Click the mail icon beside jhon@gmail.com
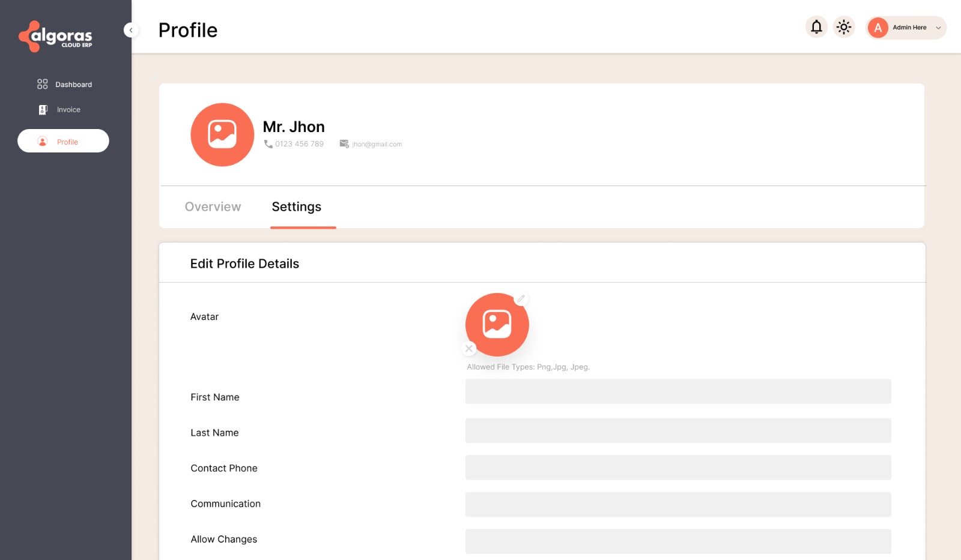961x560 pixels. pyautogui.click(x=344, y=144)
